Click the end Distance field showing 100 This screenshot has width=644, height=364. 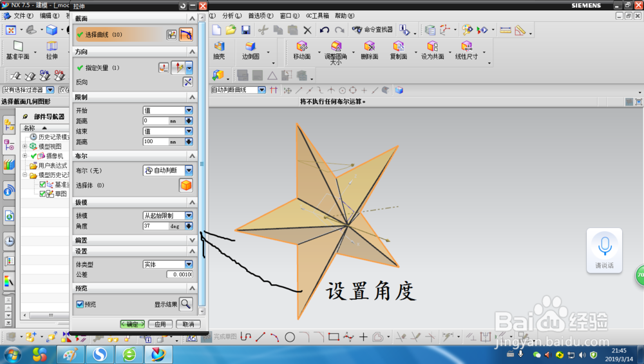(156, 141)
